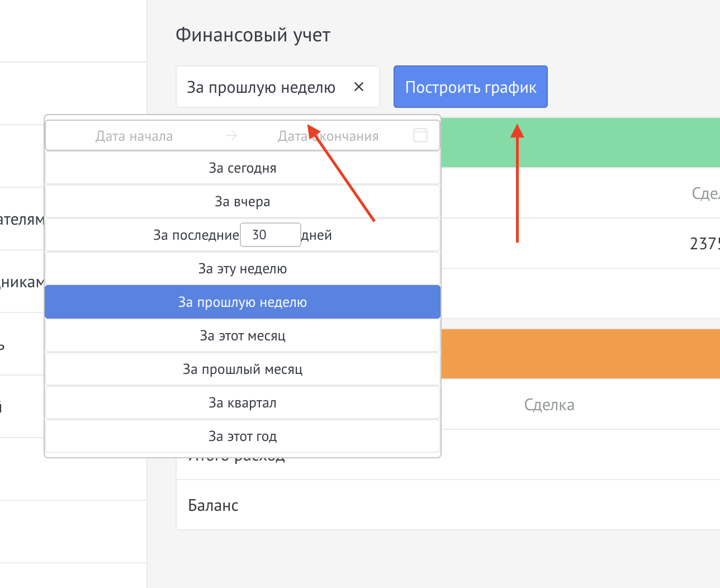Click the days number input showing 30
Viewport: 720px width, 588px height.
[270, 235]
